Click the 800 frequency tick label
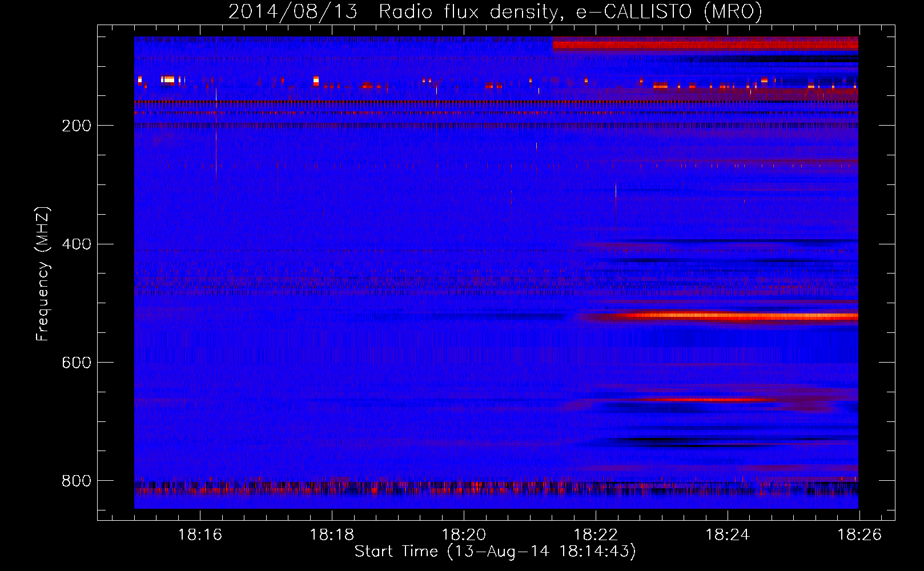 tap(76, 481)
